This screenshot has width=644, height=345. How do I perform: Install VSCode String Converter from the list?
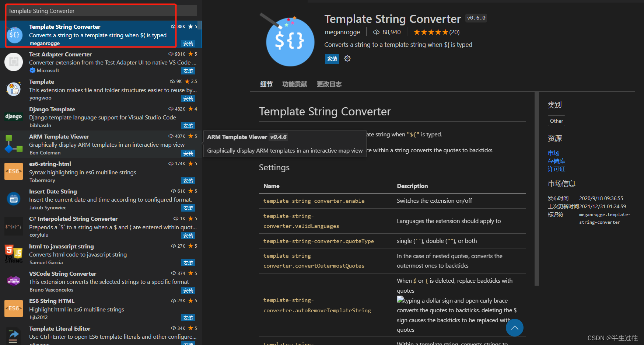point(188,290)
